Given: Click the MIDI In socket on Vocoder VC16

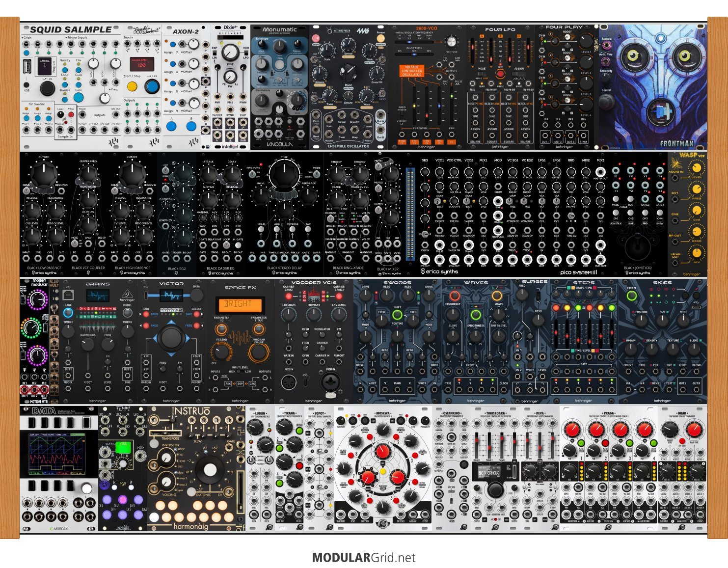Looking at the screenshot, I should (288, 381).
